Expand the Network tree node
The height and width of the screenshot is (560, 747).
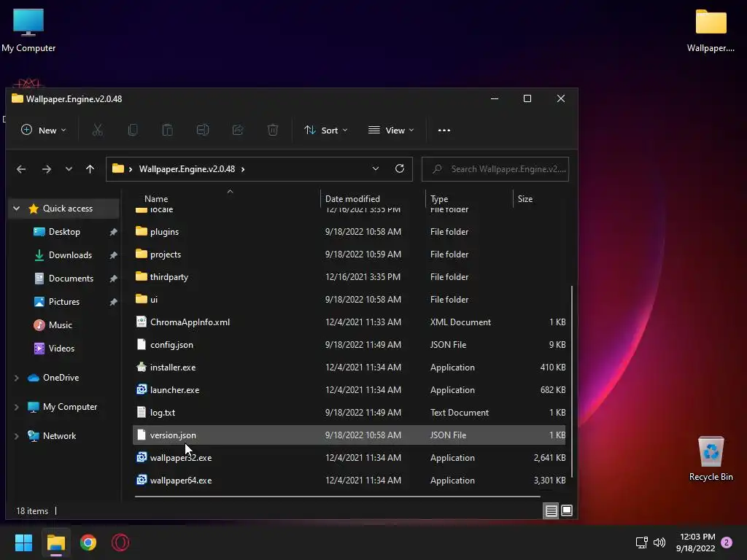pyautogui.click(x=17, y=436)
